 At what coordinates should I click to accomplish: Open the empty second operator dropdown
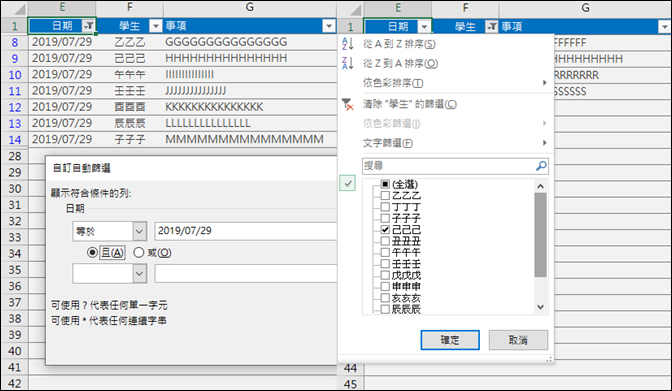(139, 274)
